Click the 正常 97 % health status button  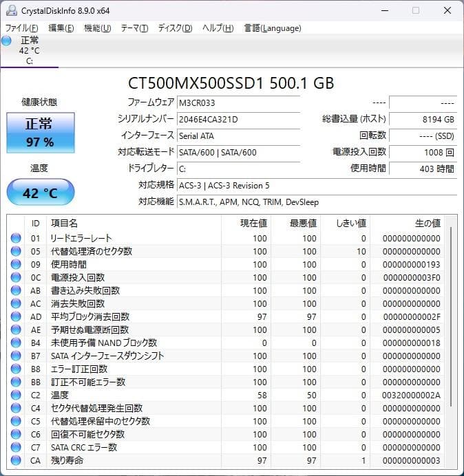41,133
